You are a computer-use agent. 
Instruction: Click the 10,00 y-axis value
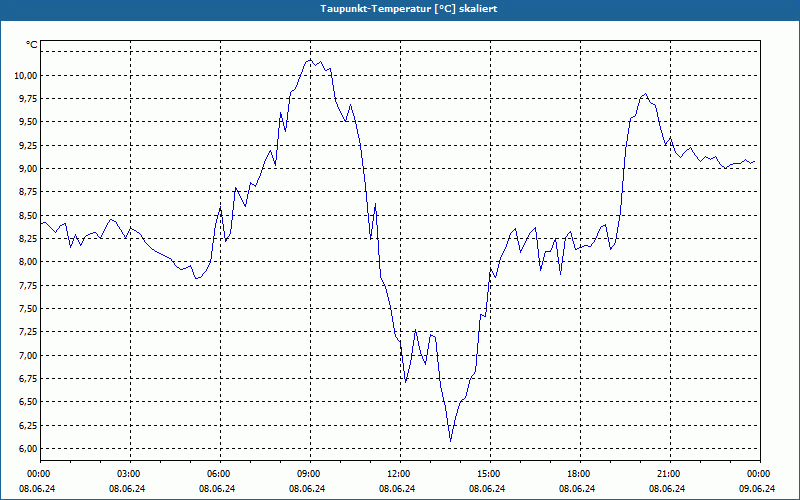pyautogui.click(x=25, y=76)
